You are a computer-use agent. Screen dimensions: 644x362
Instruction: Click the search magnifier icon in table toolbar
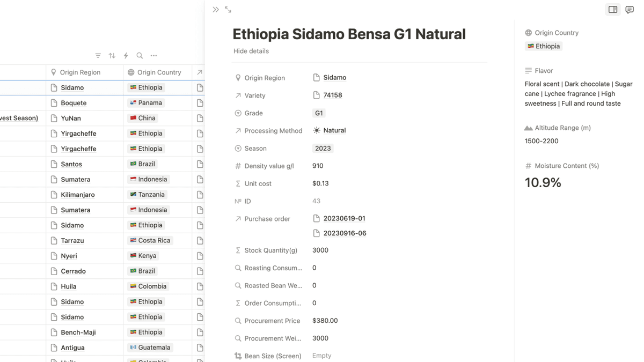pyautogui.click(x=140, y=56)
